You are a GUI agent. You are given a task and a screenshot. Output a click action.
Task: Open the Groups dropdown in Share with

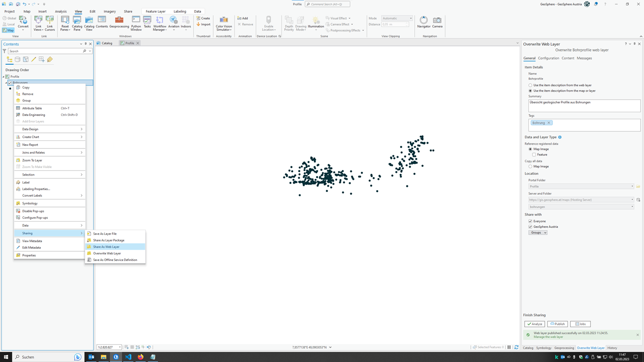537,232
